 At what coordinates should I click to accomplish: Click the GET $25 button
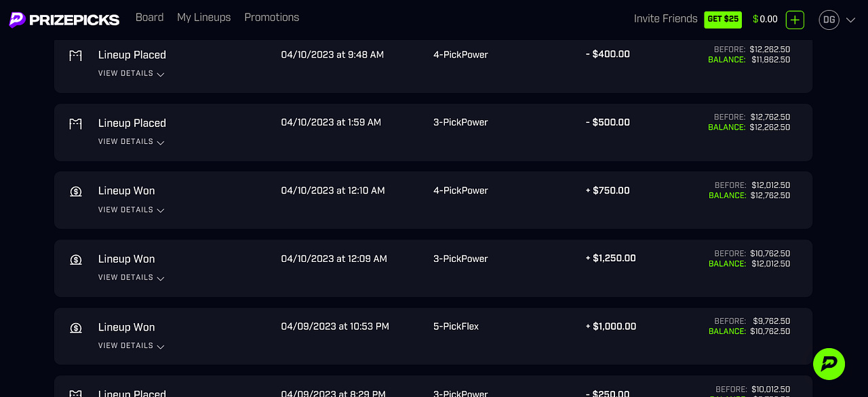click(723, 19)
